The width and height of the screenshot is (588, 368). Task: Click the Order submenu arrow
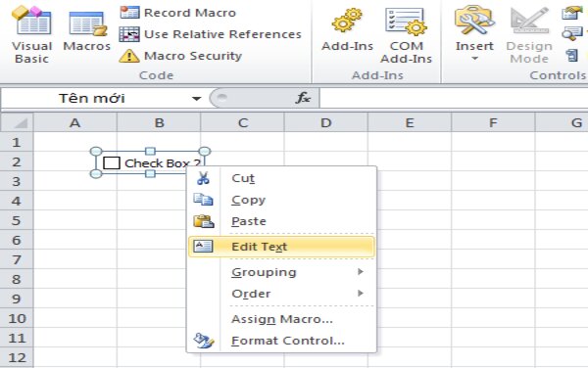tap(361, 293)
